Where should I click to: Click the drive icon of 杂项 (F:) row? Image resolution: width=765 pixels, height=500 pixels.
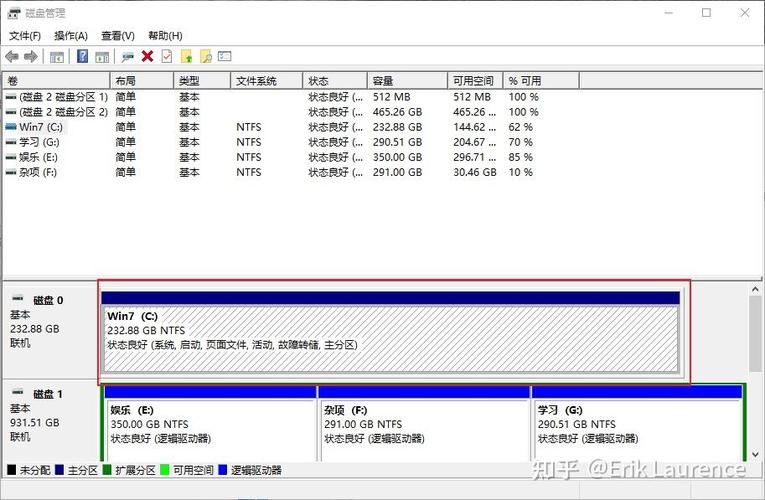point(11,172)
